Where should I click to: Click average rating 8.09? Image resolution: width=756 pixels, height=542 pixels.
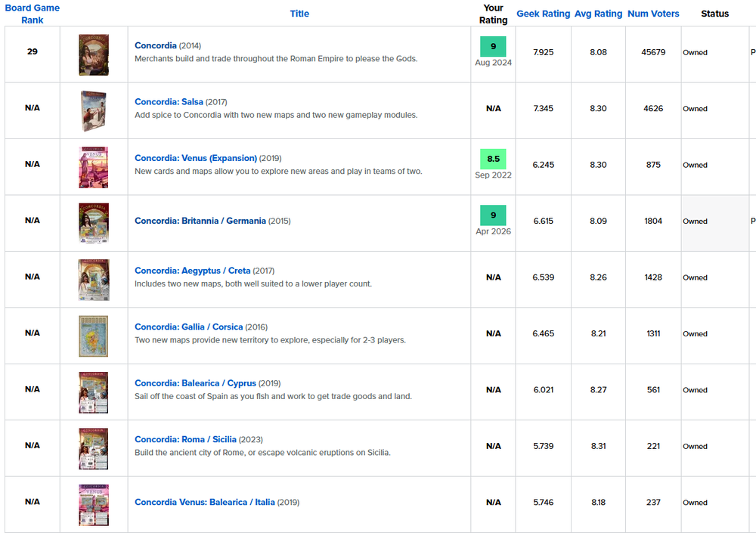coord(598,221)
